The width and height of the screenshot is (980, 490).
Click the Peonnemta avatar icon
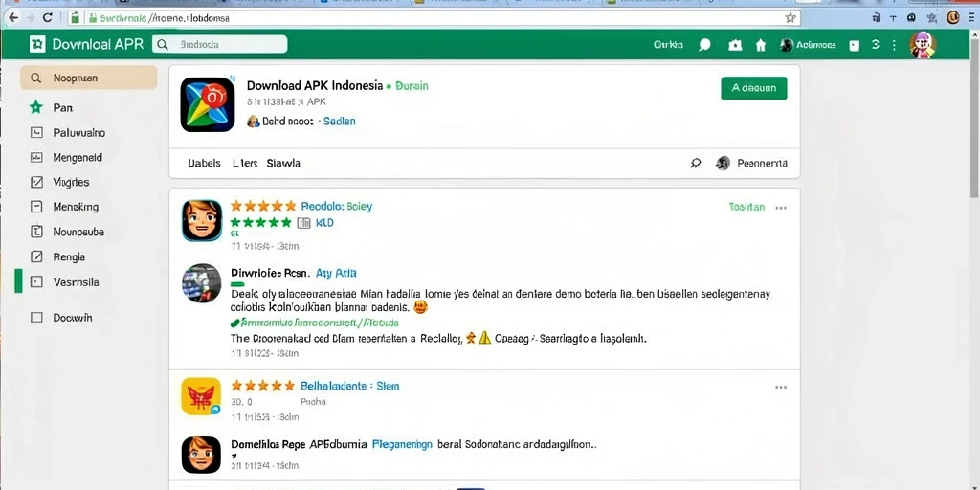click(x=724, y=163)
